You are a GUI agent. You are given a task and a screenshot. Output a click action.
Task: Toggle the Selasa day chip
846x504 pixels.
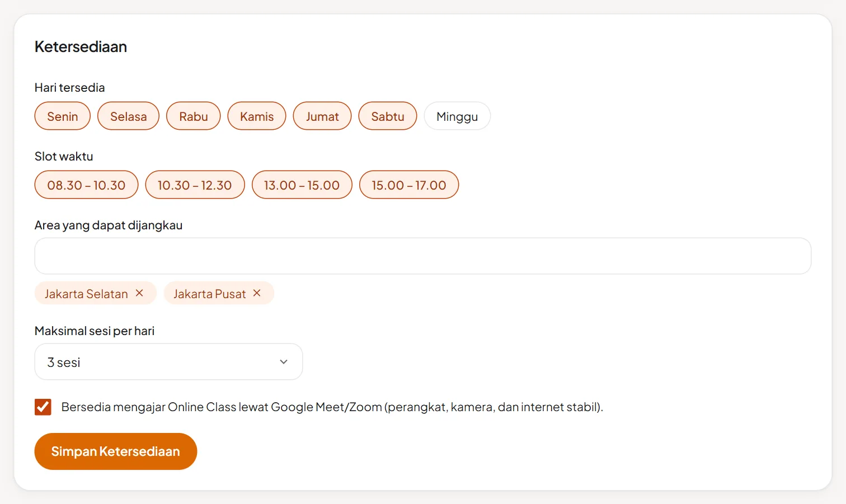pos(128,116)
